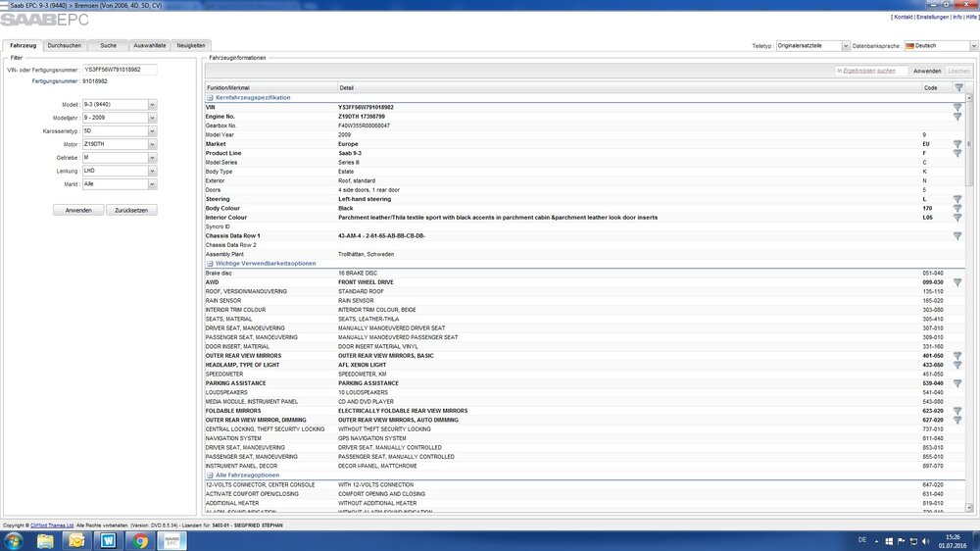
Task: Switch to the Neuigkeiten tab
Action: pyautogui.click(x=191, y=46)
